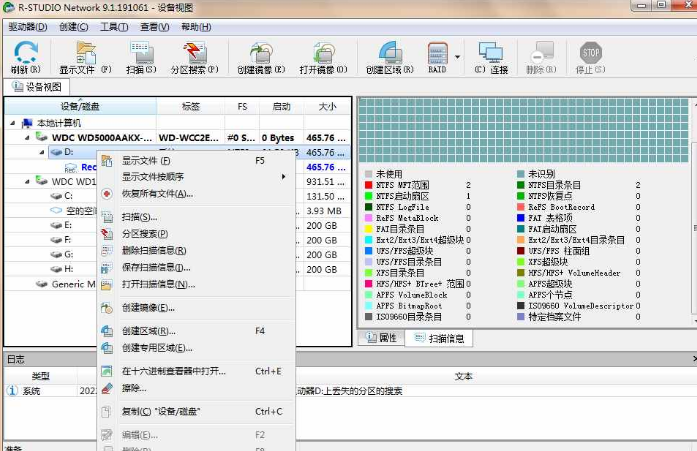The image size is (697, 451).
Task: Open the 创建(C) menu
Action: (x=73, y=27)
